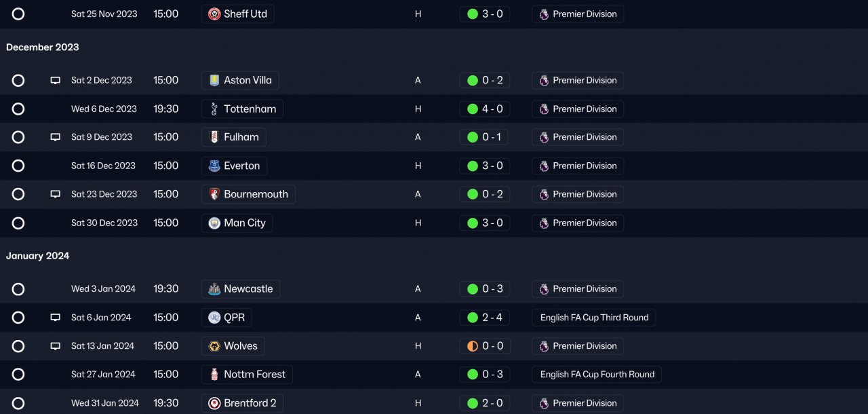The image size is (868, 414).
Task: Click the half-orange draw indicator for Wolves
Action: tap(473, 346)
